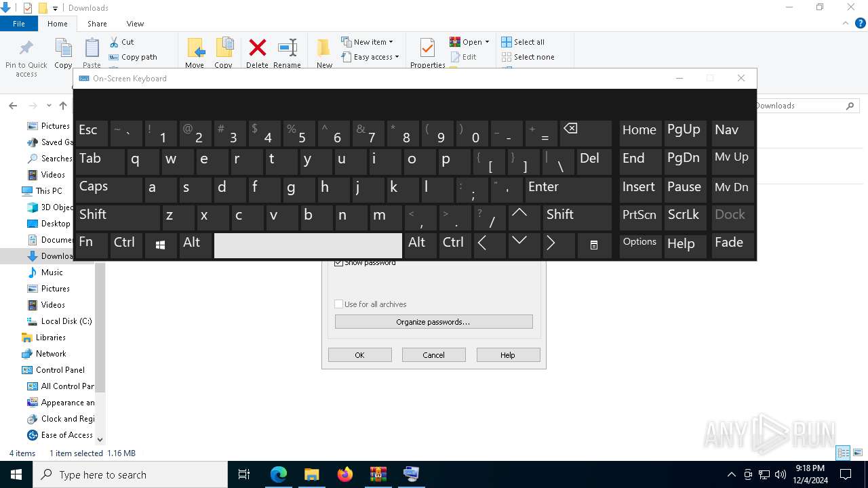Open the recent locations dropdown arrow
The width and height of the screenshot is (868, 488).
[x=49, y=106]
